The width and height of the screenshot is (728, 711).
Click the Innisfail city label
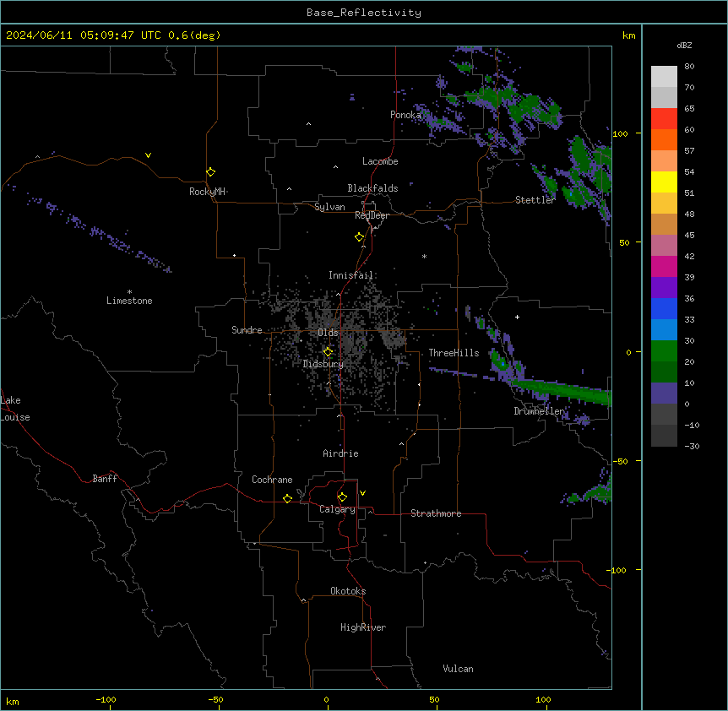click(x=350, y=275)
